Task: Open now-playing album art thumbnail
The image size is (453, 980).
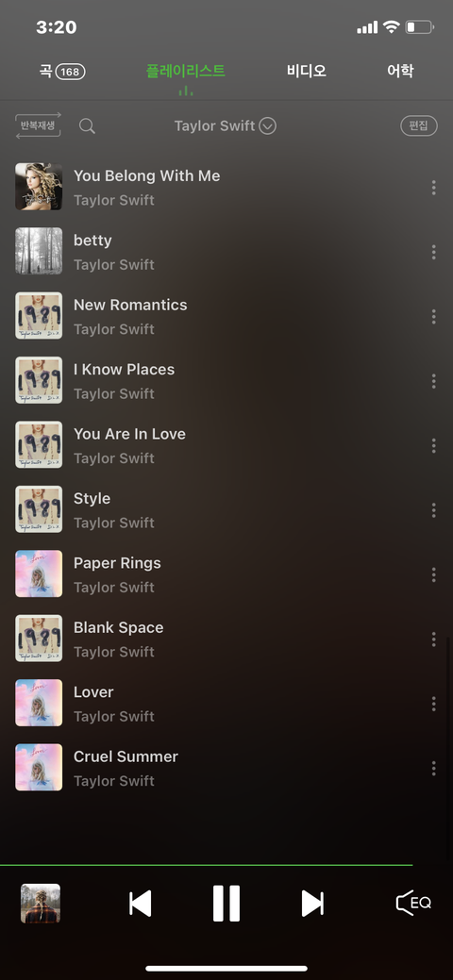Action: click(x=41, y=903)
